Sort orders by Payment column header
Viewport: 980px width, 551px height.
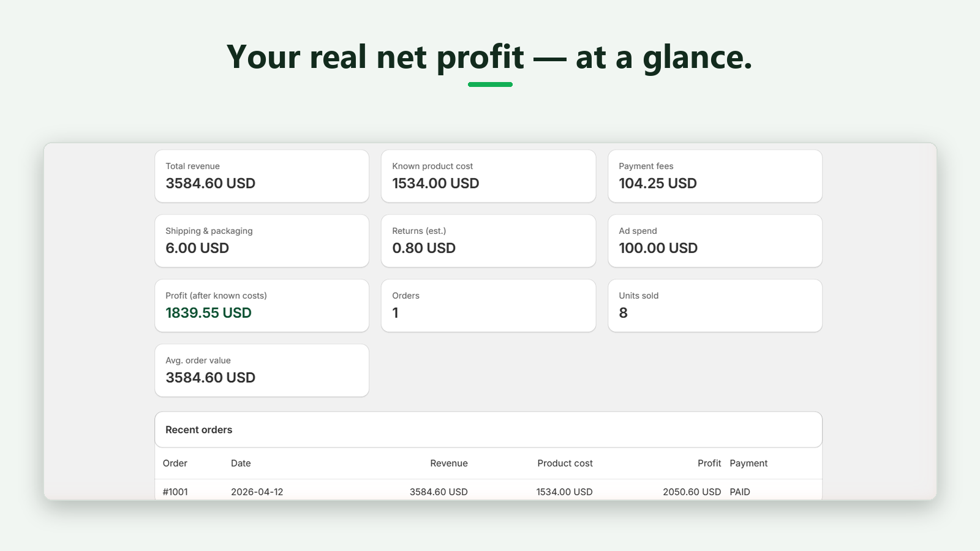click(748, 463)
